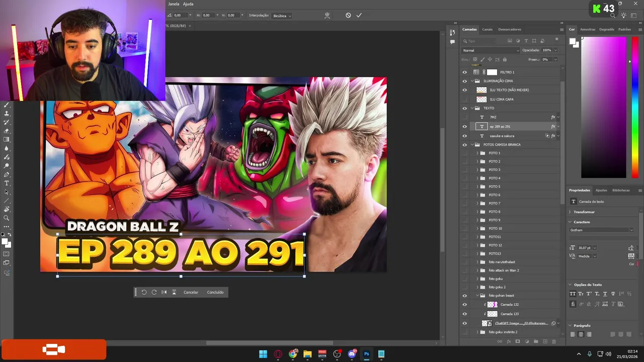Click the rainbow hue slider strip
644x362 pixels.
635,108
